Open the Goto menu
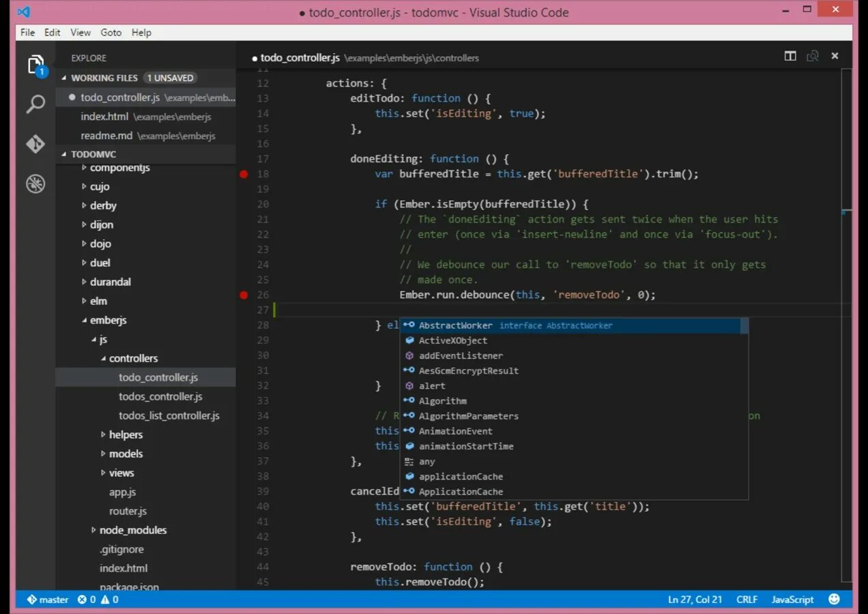This screenshot has height=614, width=868. [x=111, y=32]
